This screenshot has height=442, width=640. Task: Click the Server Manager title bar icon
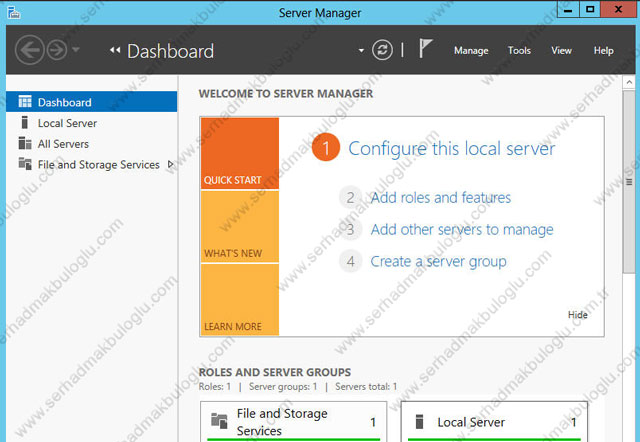coord(14,12)
